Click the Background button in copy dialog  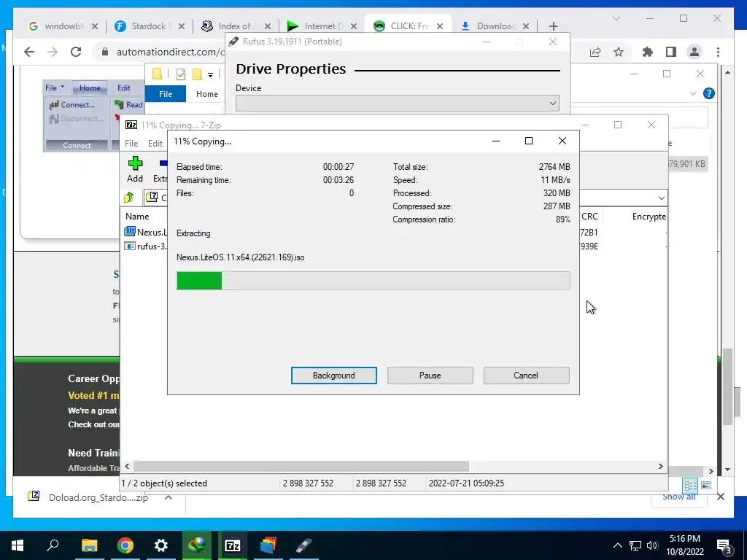coord(334,376)
